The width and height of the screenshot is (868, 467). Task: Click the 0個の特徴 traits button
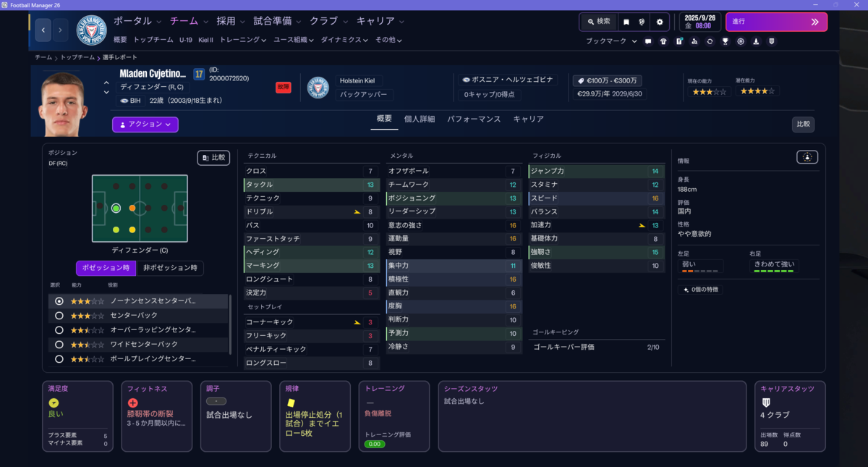coord(699,289)
